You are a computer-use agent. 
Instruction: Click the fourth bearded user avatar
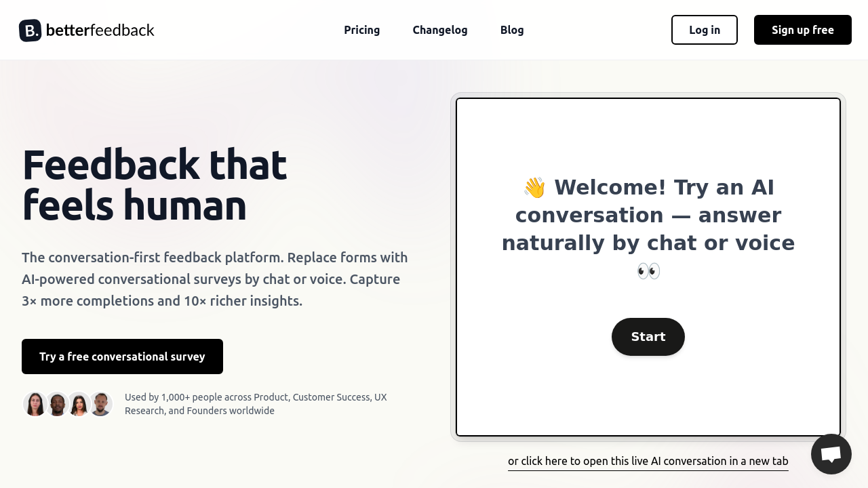(100, 404)
